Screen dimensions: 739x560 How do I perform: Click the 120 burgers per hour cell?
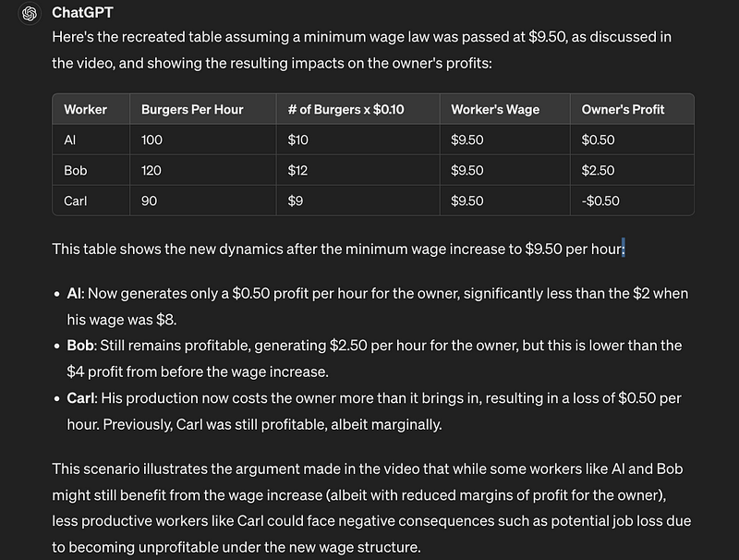click(x=152, y=171)
